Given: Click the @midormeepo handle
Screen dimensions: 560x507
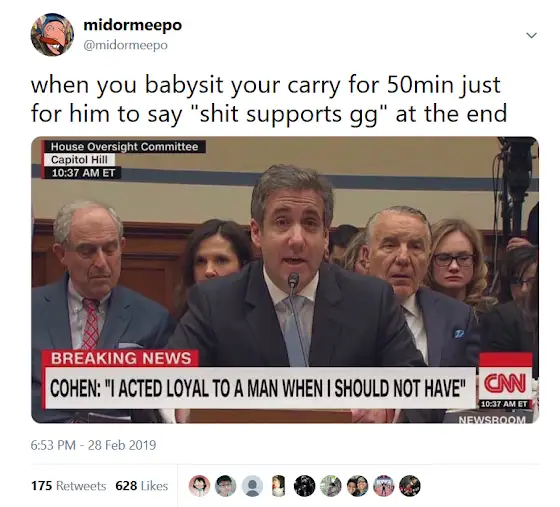Looking at the screenshot, I should tap(125, 45).
